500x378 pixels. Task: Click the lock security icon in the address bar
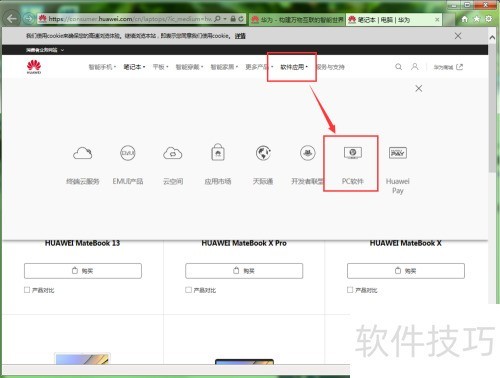coord(233,19)
